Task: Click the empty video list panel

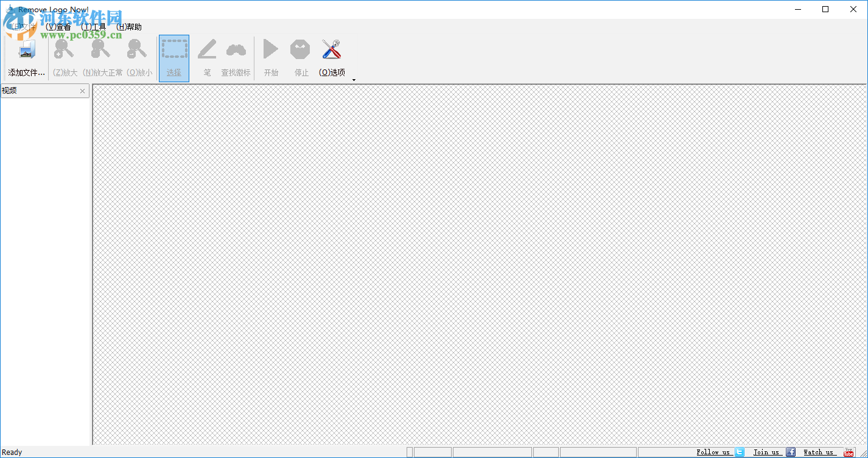Action: point(46,271)
